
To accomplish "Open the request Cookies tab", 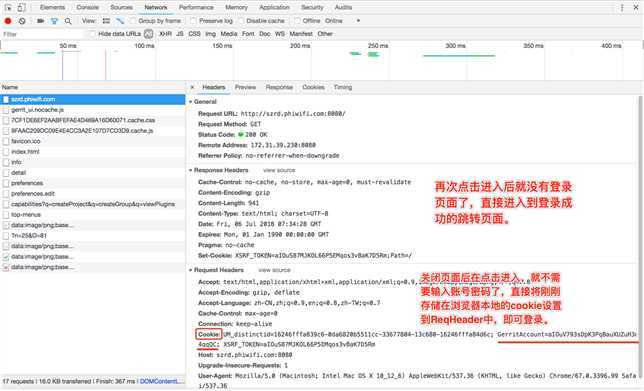I will (313, 87).
